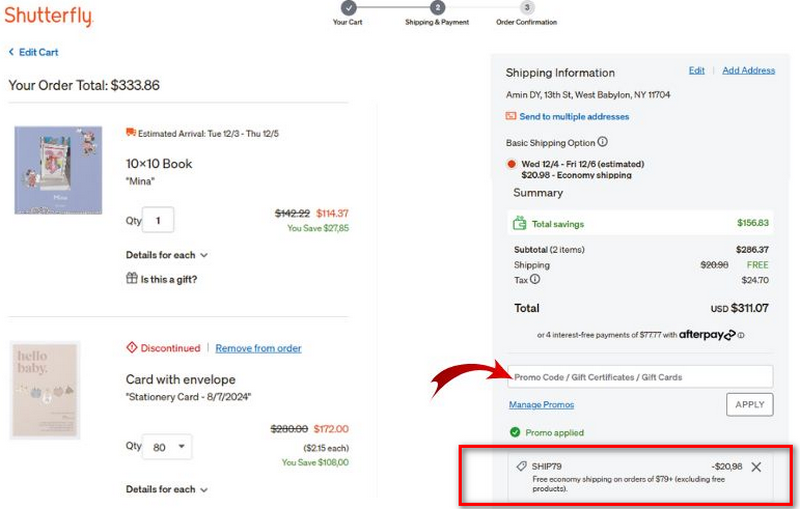
Task: Open the Qty 80 dropdown for the card
Action: (168, 448)
